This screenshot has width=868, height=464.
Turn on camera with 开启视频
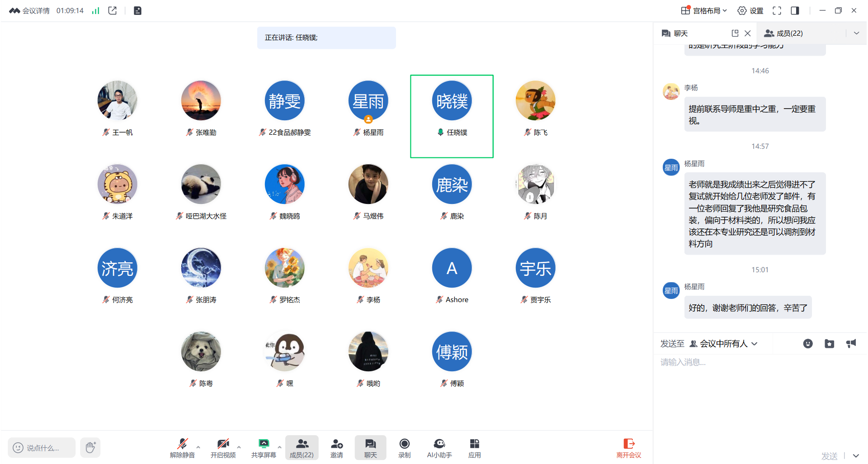click(223, 447)
